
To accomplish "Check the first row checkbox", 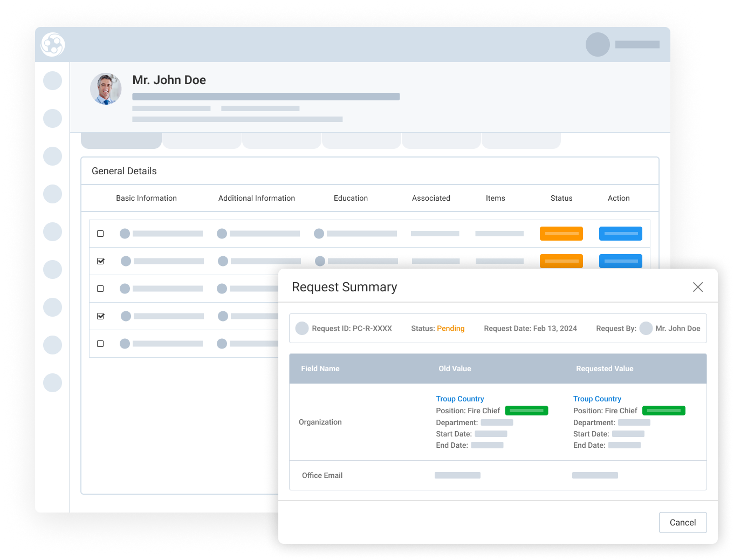I will click(100, 234).
